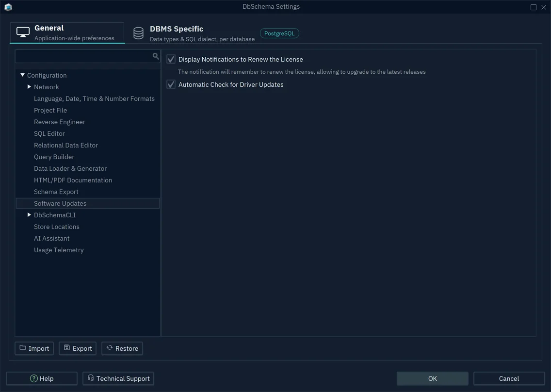Screen dimensions: 551x392
Task: Export settings with the Export button
Action: point(78,348)
